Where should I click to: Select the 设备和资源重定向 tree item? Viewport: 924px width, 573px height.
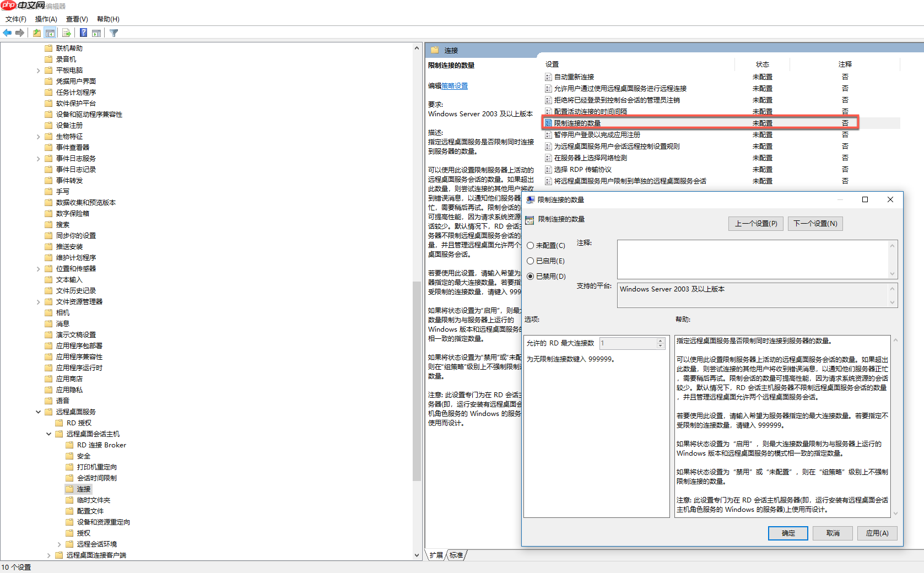(x=103, y=522)
